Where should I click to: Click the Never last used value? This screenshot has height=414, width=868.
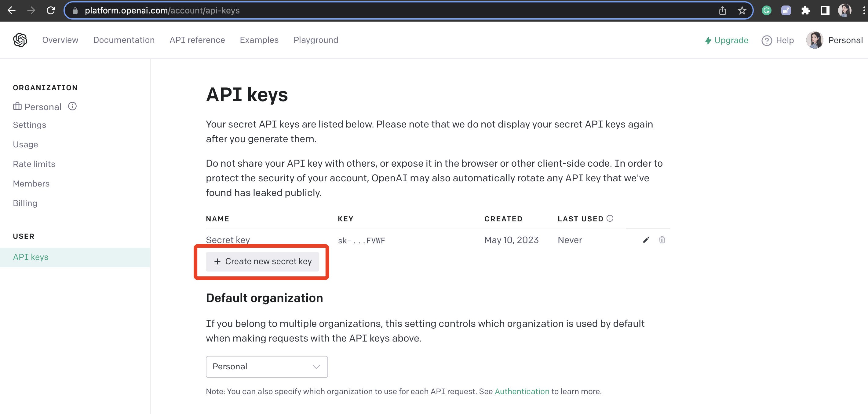click(570, 240)
